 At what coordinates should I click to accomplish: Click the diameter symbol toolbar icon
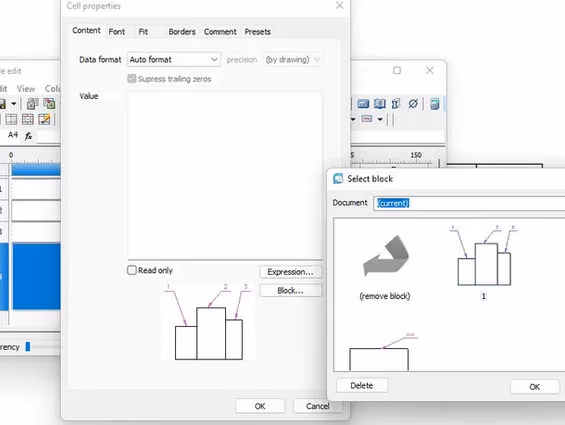click(413, 104)
